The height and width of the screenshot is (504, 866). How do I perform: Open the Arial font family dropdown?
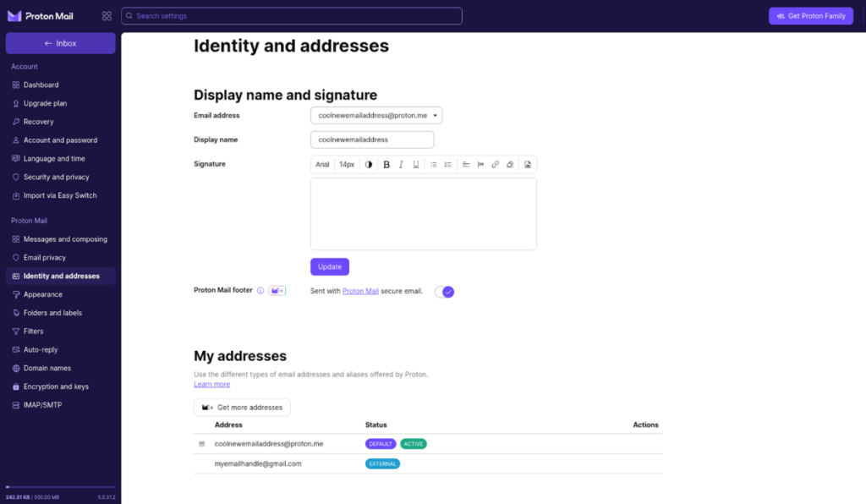tap(322, 165)
